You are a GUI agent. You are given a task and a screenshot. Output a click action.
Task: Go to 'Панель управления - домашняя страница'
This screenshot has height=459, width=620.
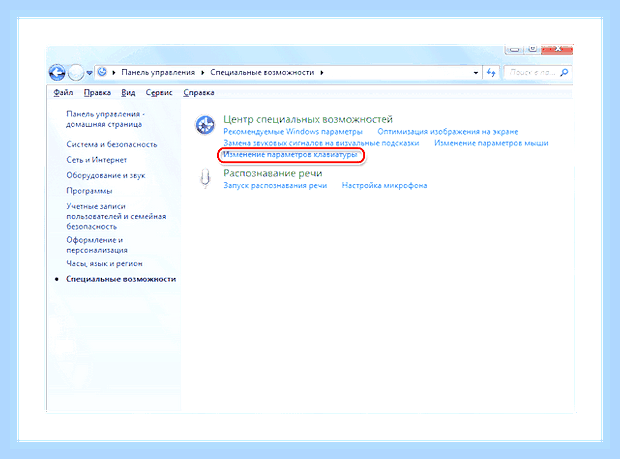click(x=105, y=119)
